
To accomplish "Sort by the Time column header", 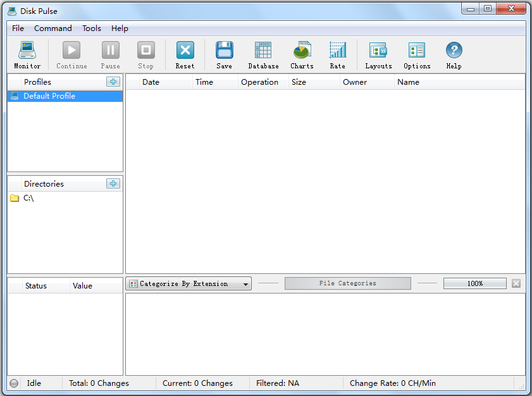I will [215, 82].
